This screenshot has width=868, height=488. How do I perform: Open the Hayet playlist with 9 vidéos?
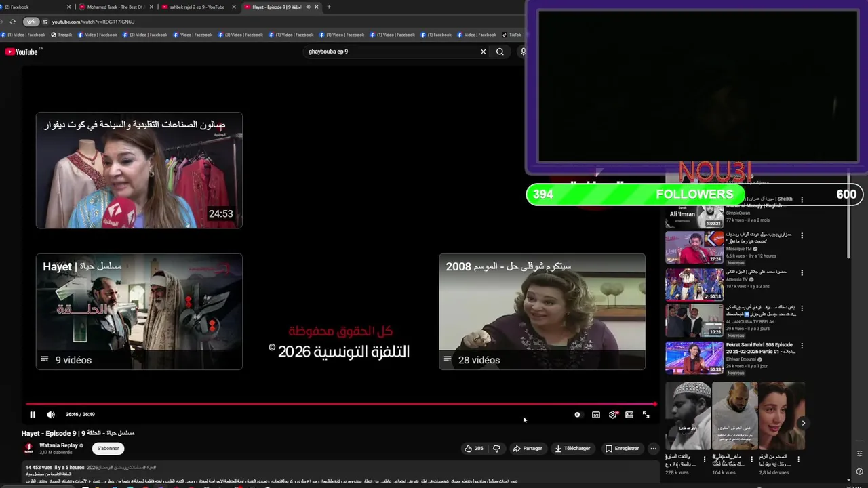pyautogui.click(x=139, y=312)
